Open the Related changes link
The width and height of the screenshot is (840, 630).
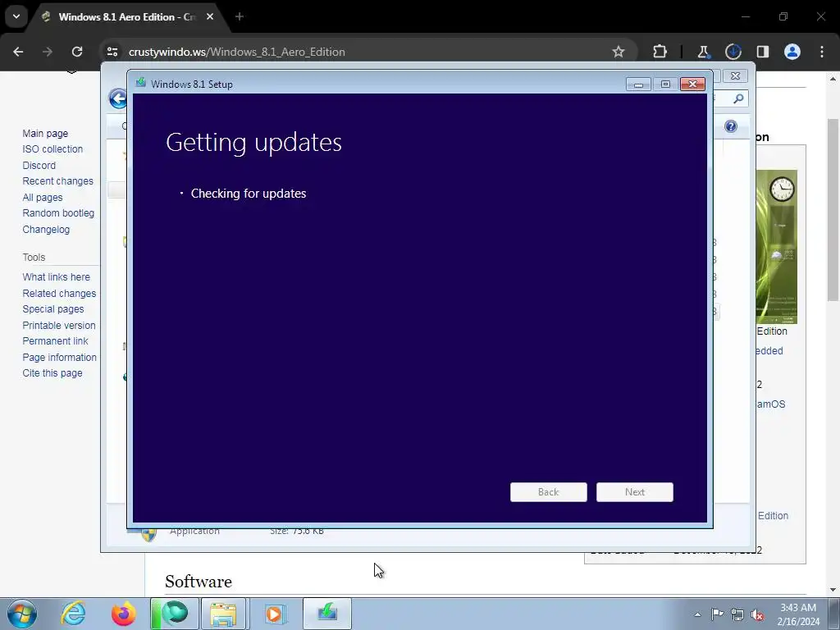[59, 294]
